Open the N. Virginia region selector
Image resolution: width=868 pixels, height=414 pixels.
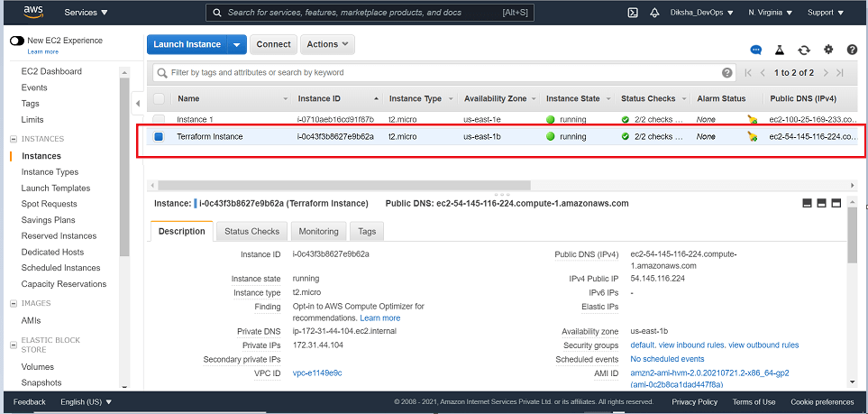[x=770, y=13]
